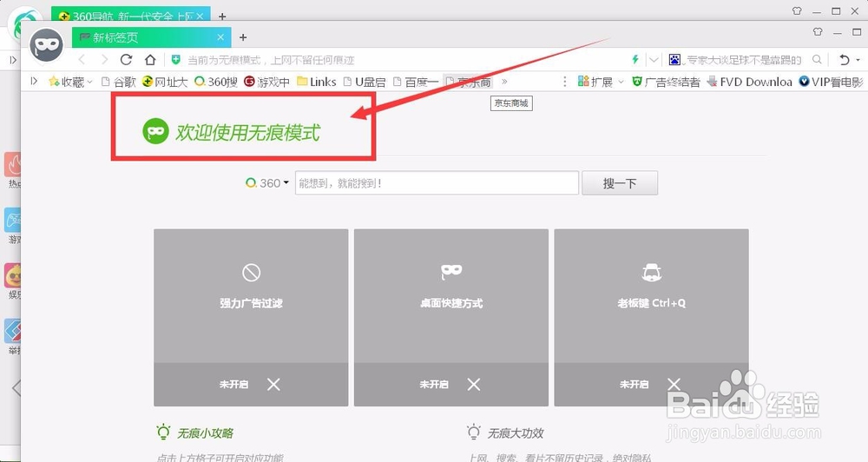868x462 pixels.
Task: Open the 游戏中 bookmark
Action: click(x=266, y=82)
